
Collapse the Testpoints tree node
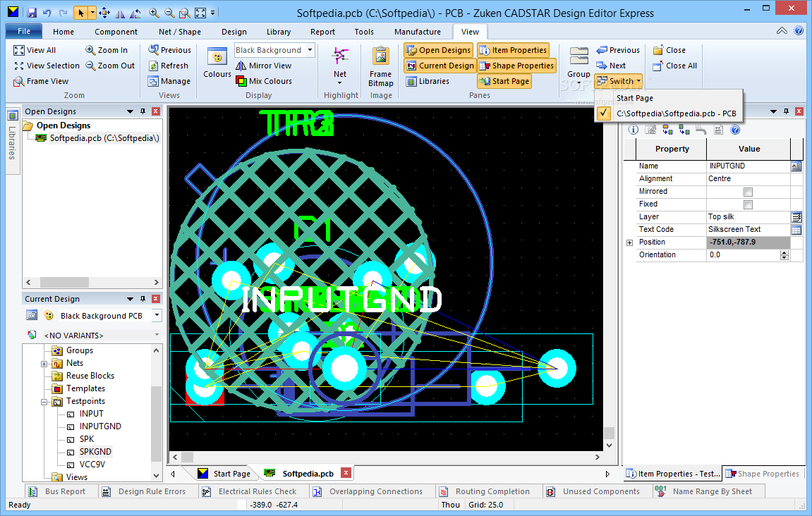44,402
